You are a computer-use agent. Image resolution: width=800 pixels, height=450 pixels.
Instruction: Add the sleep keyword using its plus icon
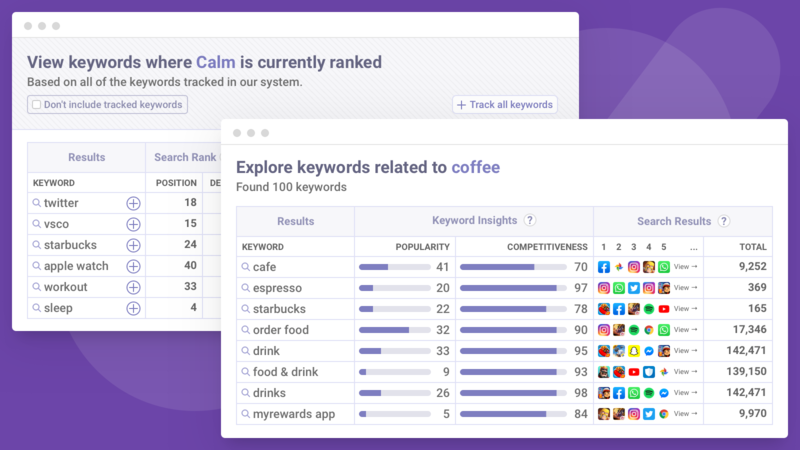[x=133, y=308]
